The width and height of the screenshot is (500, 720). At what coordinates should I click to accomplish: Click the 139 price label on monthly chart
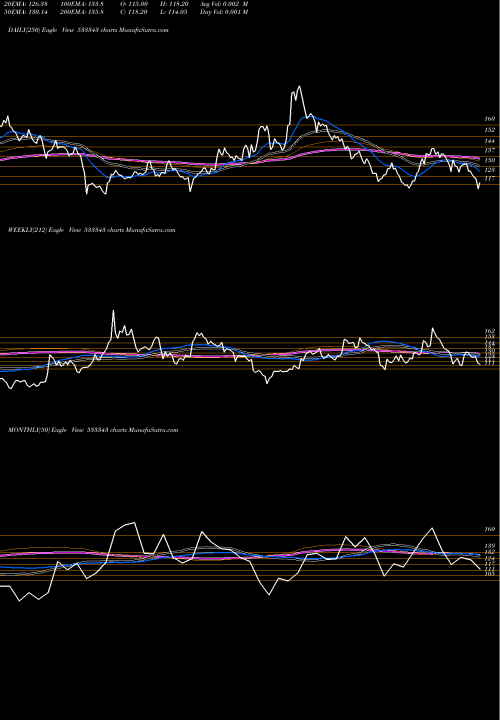[489, 546]
